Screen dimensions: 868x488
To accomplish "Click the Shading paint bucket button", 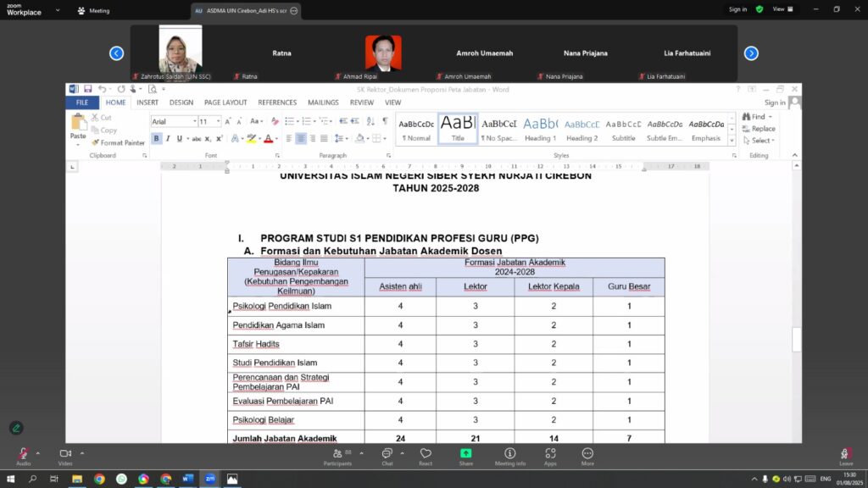I will tap(359, 139).
